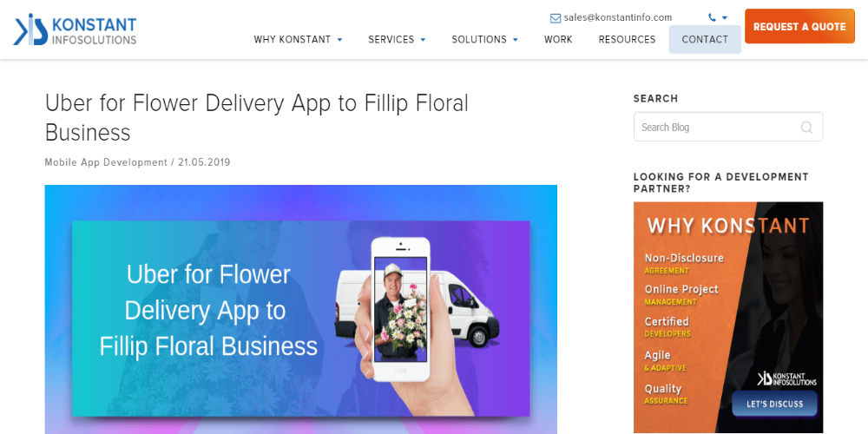Click the Konstant logo in sidebar banner
This screenshot has height=434, width=868.
pos(786,378)
